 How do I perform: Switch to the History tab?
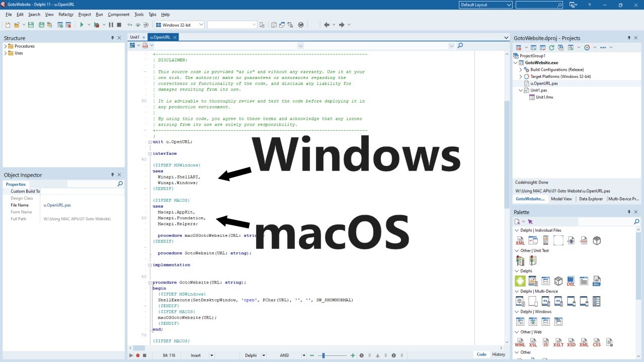499,354
